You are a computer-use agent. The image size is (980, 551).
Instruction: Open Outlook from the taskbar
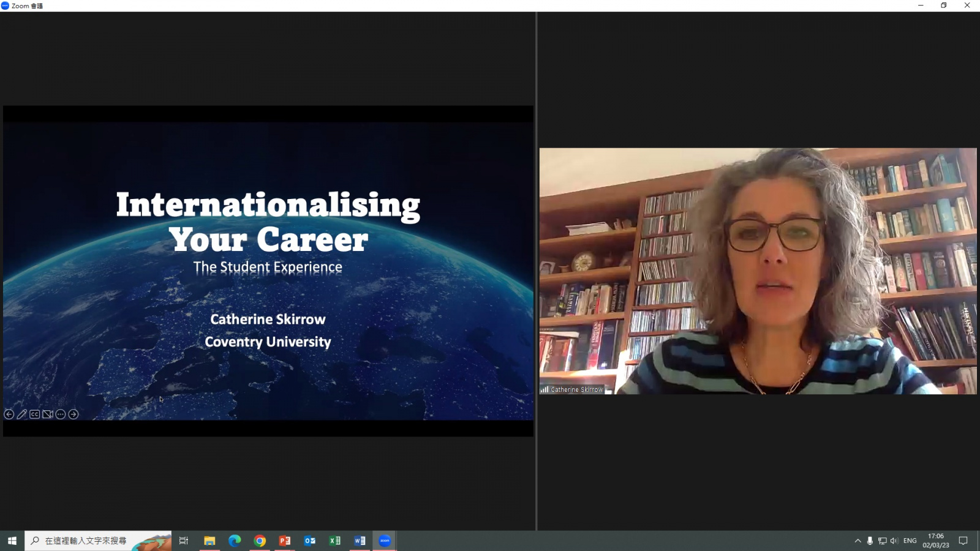[x=310, y=541]
